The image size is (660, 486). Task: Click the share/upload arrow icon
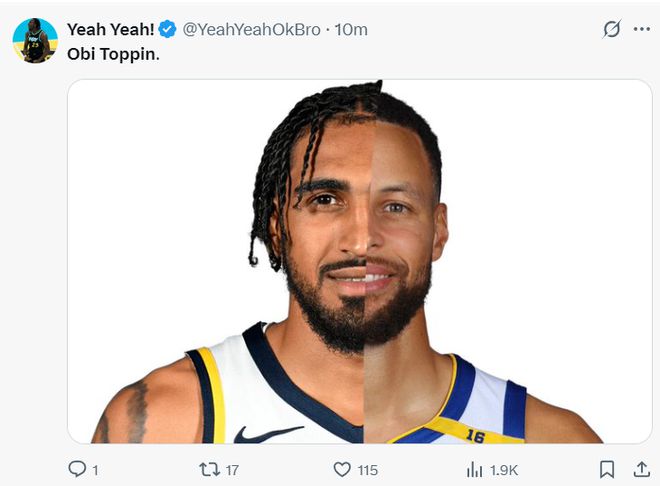pyautogui.click(x=641, y=469)
